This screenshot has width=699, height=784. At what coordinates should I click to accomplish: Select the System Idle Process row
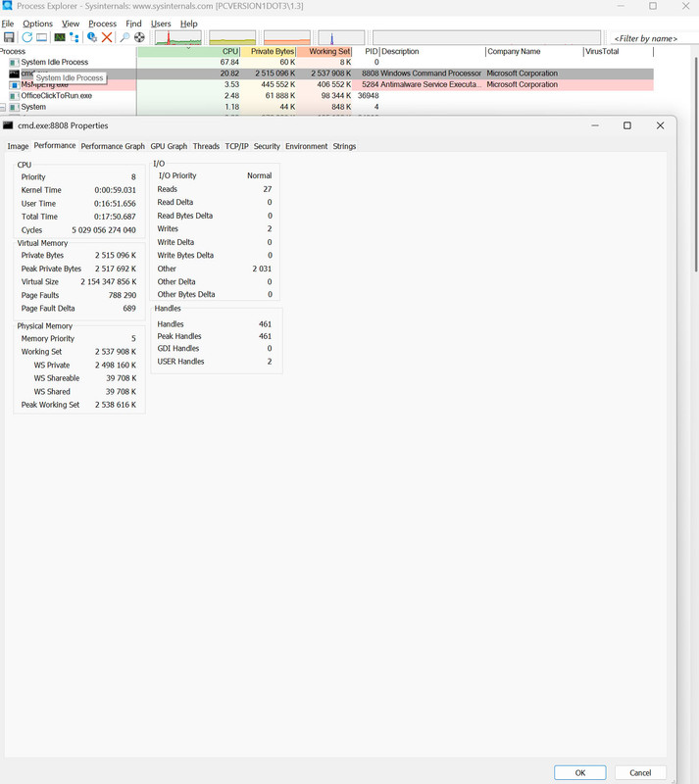tap(326, 62)
